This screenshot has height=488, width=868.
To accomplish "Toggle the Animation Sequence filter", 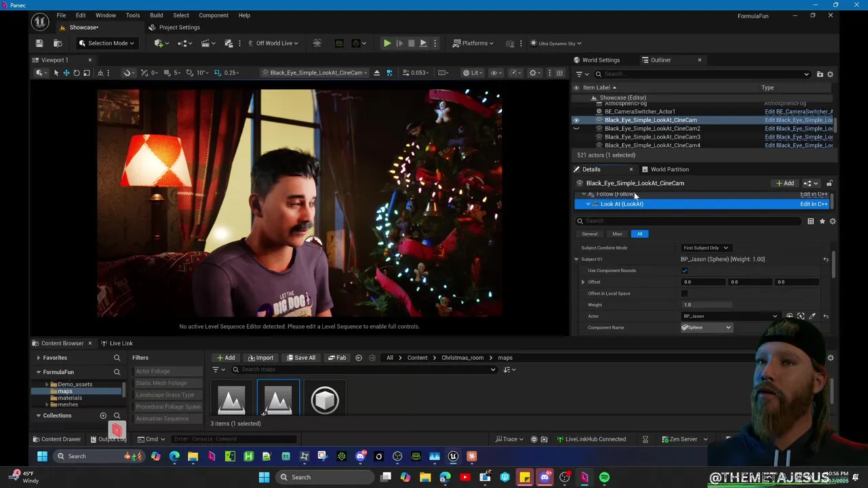I will (167, 418).
